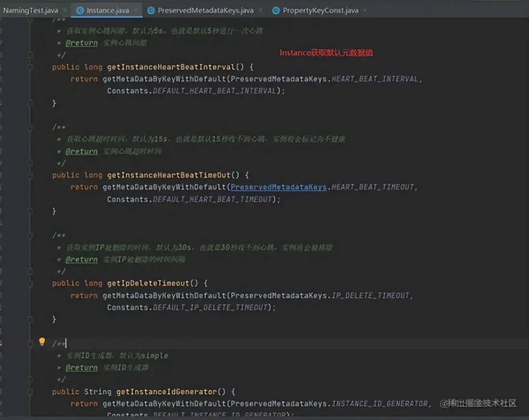The height and width of the screenshot is (420, 529).
Task: Click the closing-brace fold marker of getIpDeleteTimeout
Action: click(x=30, y=319)
